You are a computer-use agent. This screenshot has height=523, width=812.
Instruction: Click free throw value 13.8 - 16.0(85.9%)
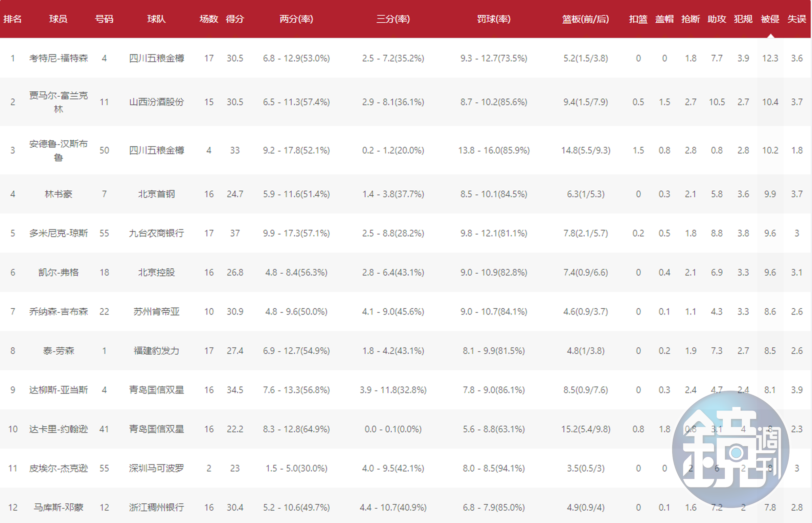[494, 150]
